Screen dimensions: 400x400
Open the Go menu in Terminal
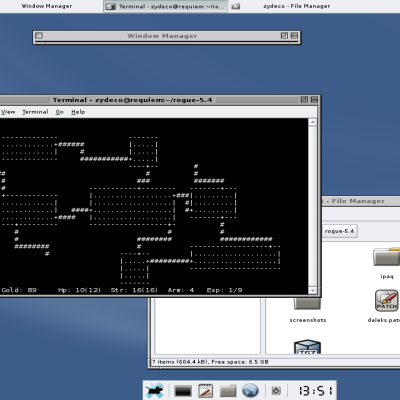pyautogui.click(x=59, y=112)
